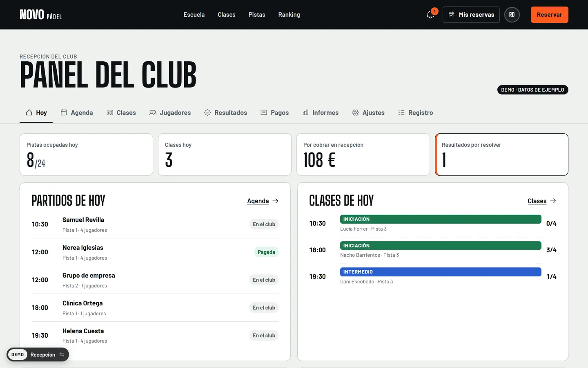Click the blue Intermedio bar at 19:30

point(441,272)
